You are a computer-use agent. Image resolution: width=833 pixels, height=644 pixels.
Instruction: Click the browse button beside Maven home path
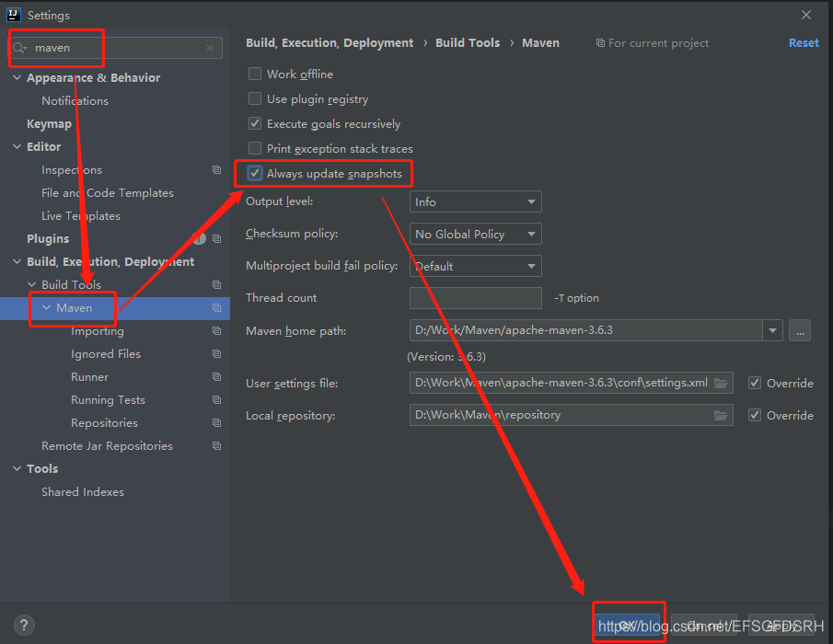point(799,330)
